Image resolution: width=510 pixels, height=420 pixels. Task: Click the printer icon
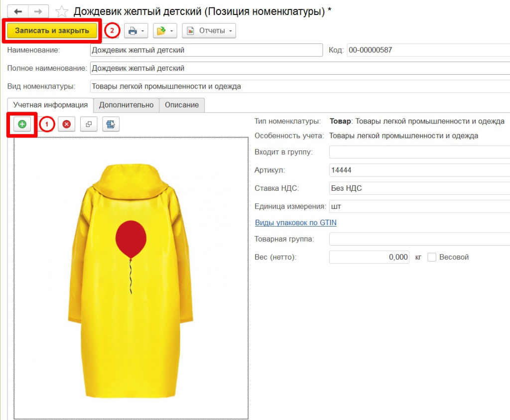[132, 31]
